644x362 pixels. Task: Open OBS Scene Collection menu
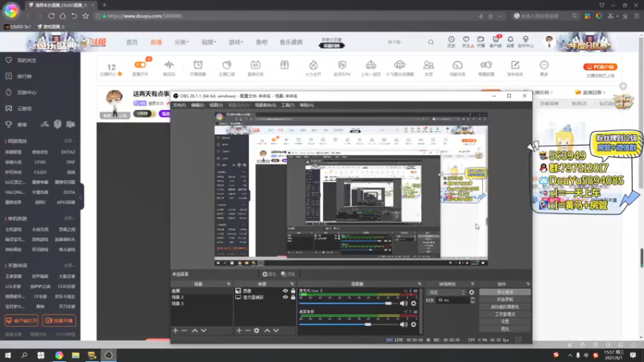coord(266,105)
